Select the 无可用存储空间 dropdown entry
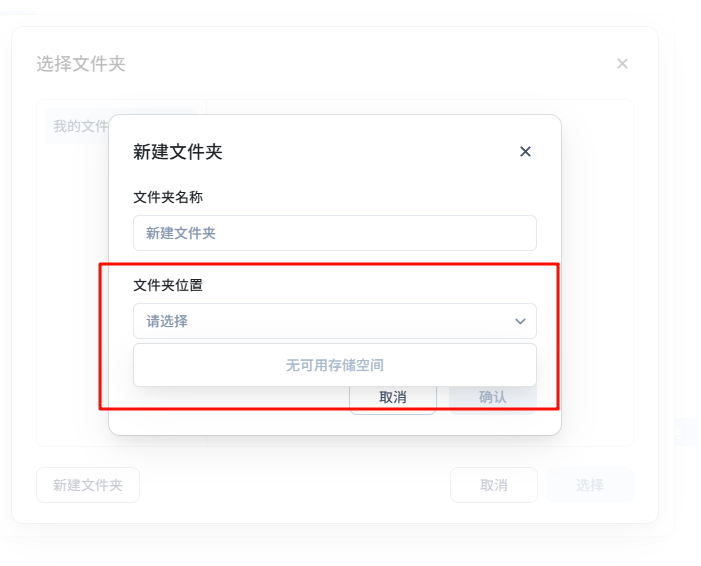 pyautogui.click(x=334, y=365)
